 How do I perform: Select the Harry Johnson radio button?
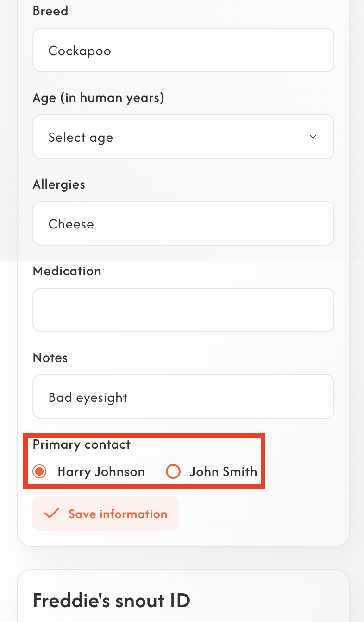point(40,472)
